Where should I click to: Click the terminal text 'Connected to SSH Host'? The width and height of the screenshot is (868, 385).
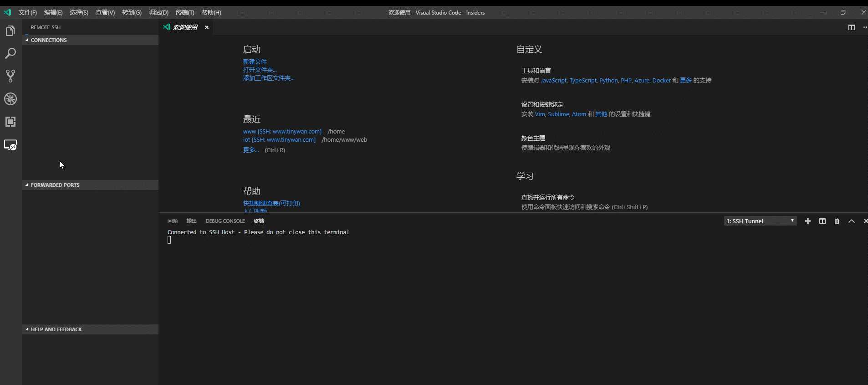tap(201, 232)
